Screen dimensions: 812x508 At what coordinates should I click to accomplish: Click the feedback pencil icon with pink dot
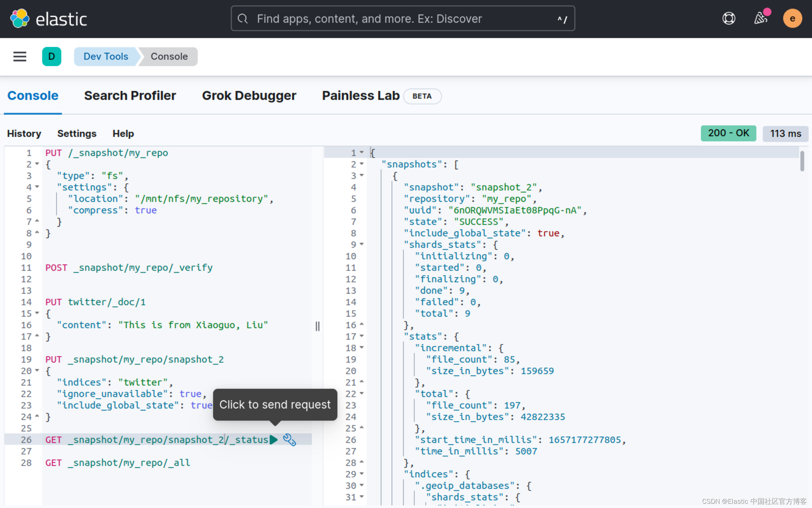click(x=761, y=18)
